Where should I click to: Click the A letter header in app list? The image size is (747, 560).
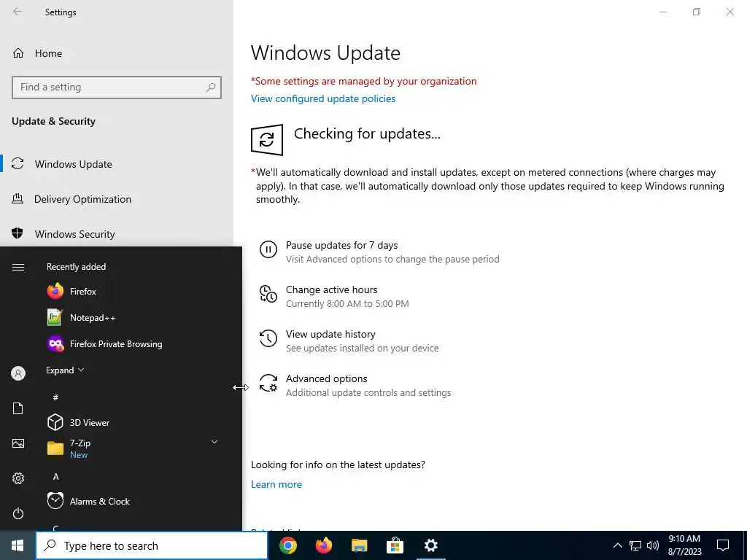tap(55, 477)
